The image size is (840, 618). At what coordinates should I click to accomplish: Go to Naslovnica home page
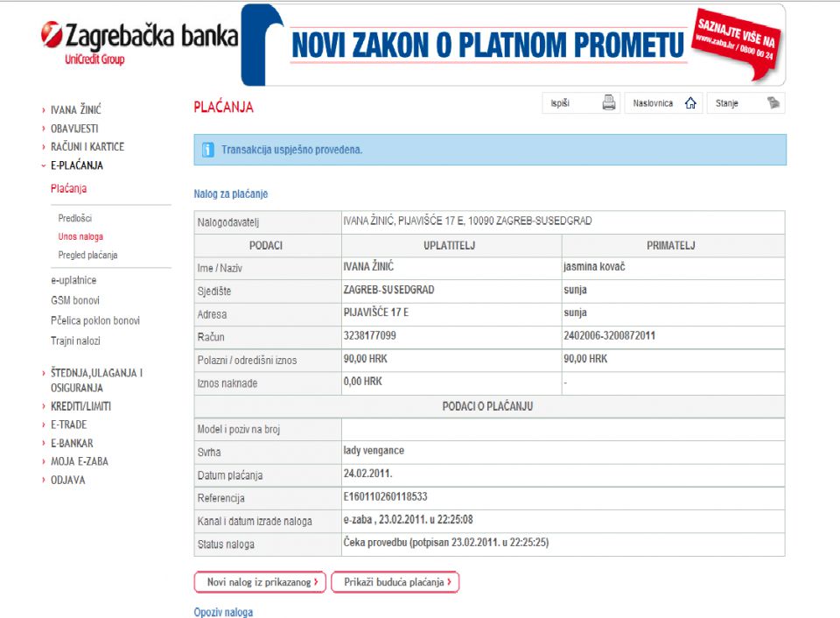pos(663,103)
